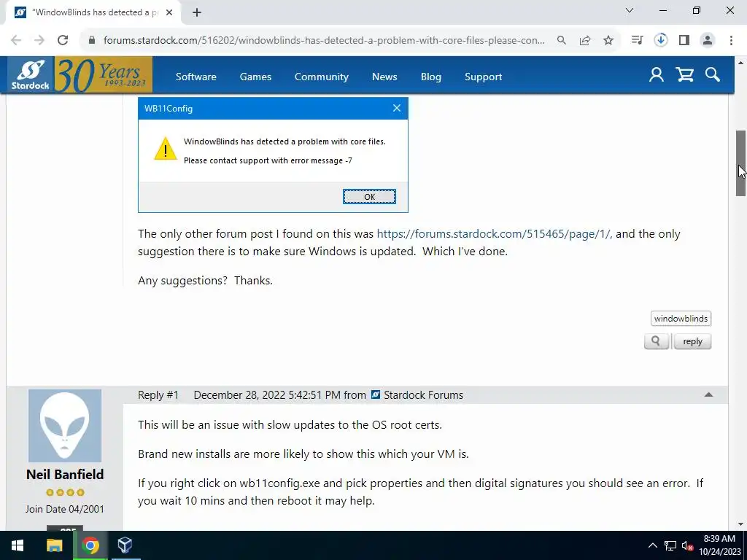Open Chrome three-dot menu
The image size is (747, 560).
coord(731,41)
